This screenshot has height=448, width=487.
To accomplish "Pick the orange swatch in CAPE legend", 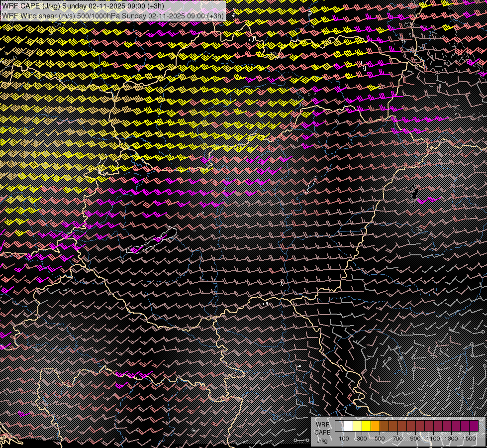I will point(375,426).
